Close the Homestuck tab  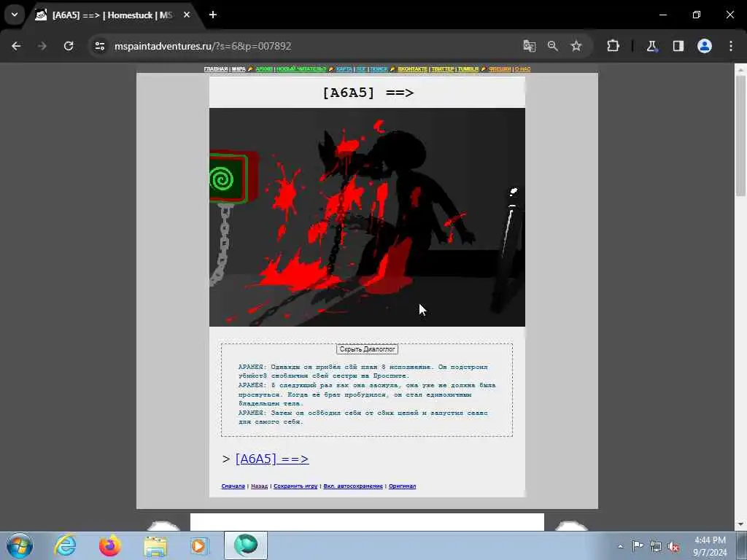point(187,15)
